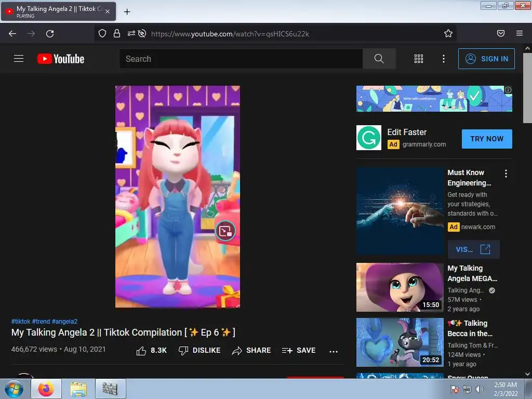Pop out video with picture-in-picture toggle
Viewport: 532px width, 399px height.
(225, 231)
